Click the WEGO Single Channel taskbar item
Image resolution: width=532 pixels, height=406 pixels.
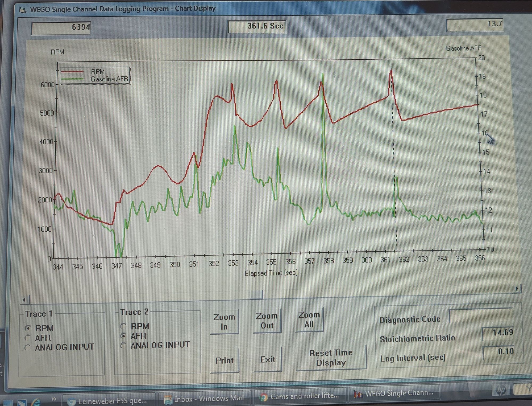click(394, 393)
